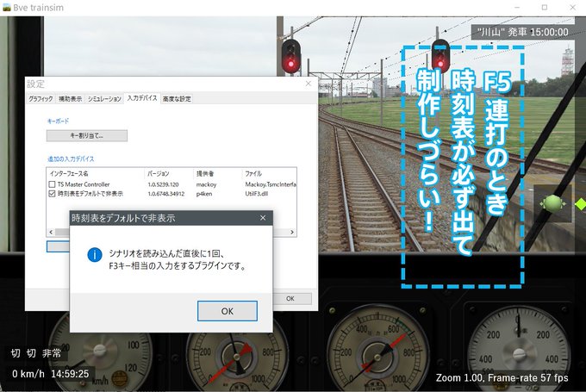Image resolution: width=586 pixels, height=392 pixels.
Task: Close the 時刻表をデフォルトで非表示 message box
Action: click(263, 218)
